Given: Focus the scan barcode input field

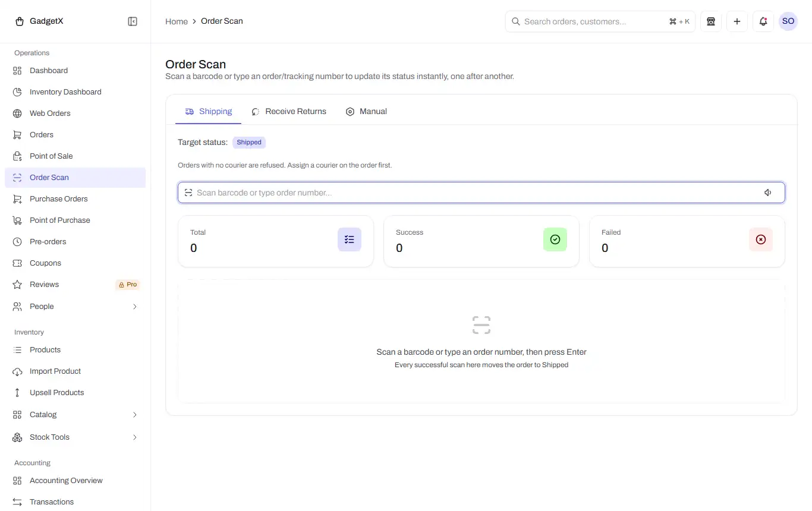Looking at the screenshot, I should pyautogui.click(x=481, y=193).
